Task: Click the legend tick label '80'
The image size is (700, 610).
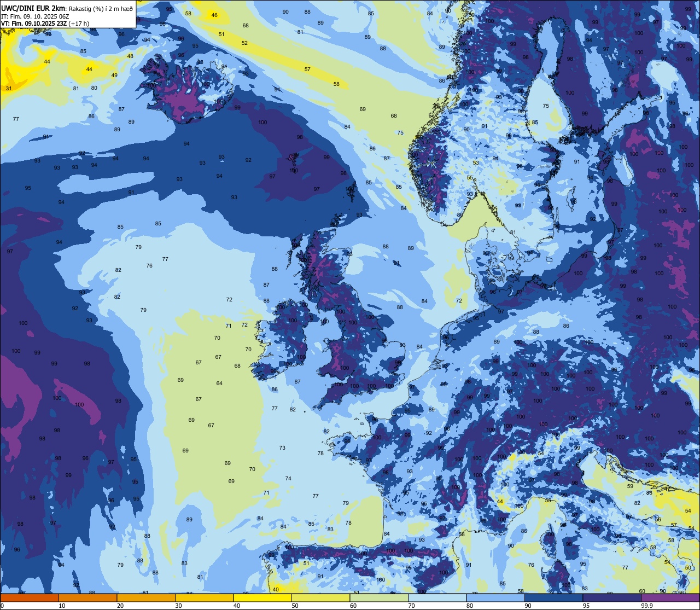Action: (x=470, y=606)
